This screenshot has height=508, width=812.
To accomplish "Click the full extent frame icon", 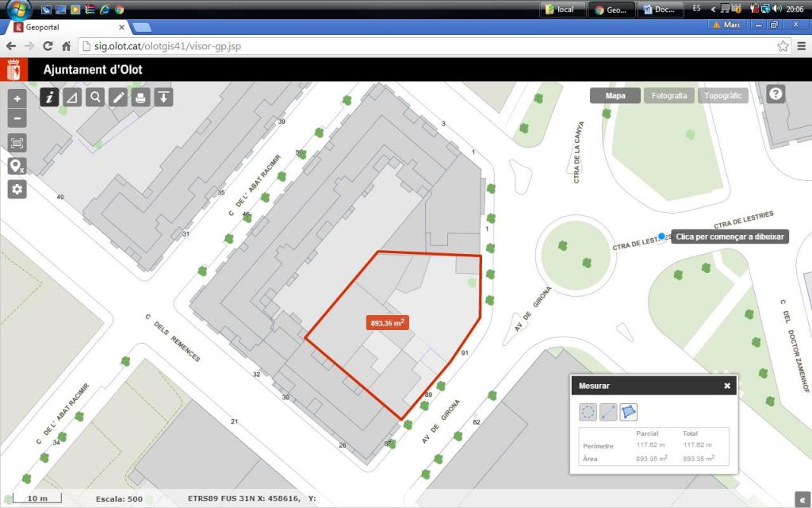I will [17, 143].
